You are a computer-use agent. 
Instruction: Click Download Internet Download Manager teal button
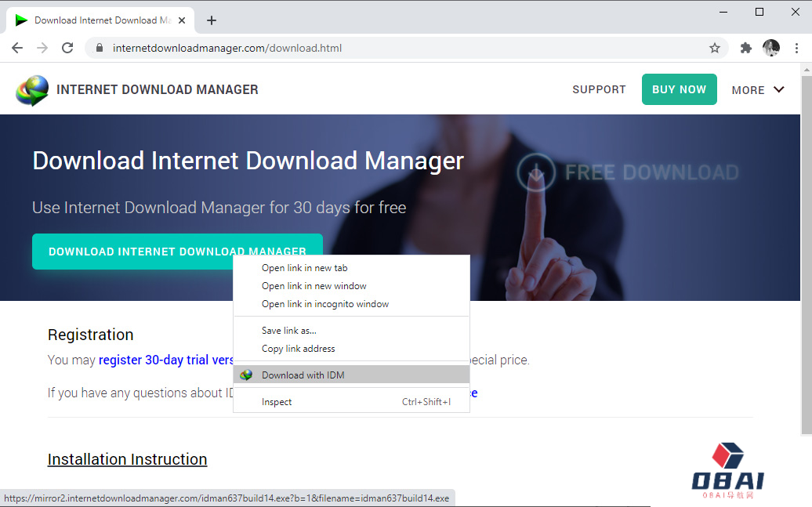[177, 252]
